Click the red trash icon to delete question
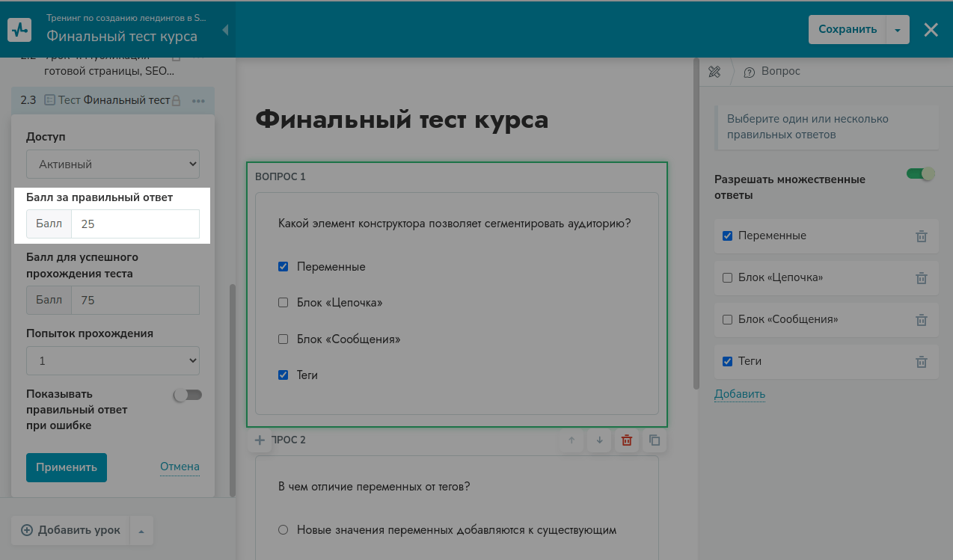The image size is (953, 560). pos(627,440)
